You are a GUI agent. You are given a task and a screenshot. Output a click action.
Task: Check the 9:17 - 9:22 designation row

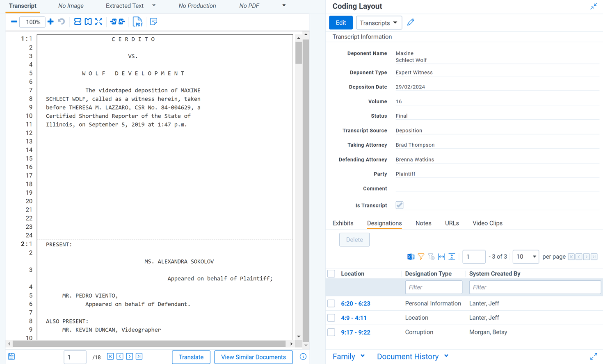point(331,332)
